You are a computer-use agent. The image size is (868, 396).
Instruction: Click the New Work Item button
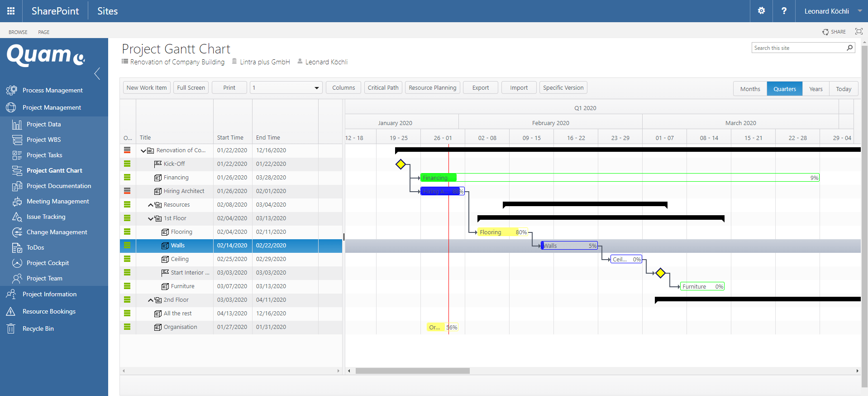tap(147, 88)
